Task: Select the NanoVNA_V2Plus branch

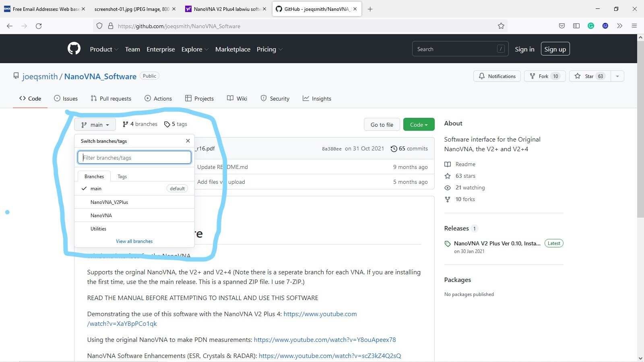Action: (x=134, y=202)
